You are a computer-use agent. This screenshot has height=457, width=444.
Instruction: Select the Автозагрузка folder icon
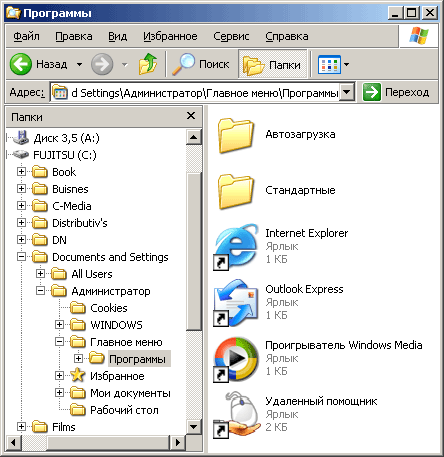point(236,135)
